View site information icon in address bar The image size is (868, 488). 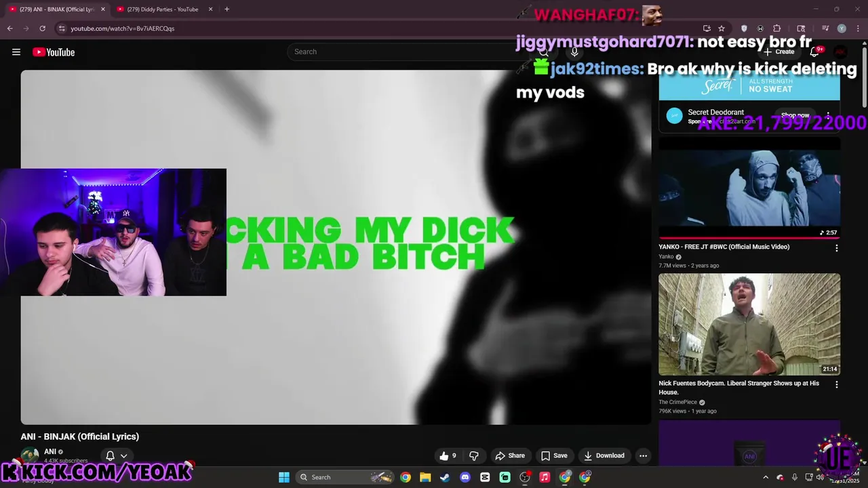[62, 28]
